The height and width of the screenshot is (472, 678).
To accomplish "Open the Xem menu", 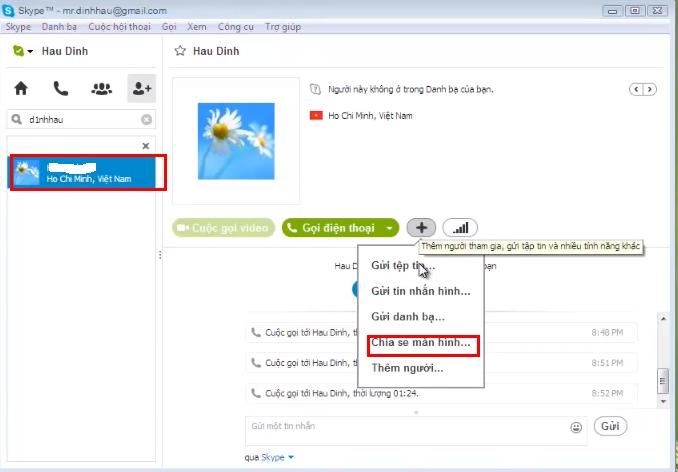I will 197,27.
